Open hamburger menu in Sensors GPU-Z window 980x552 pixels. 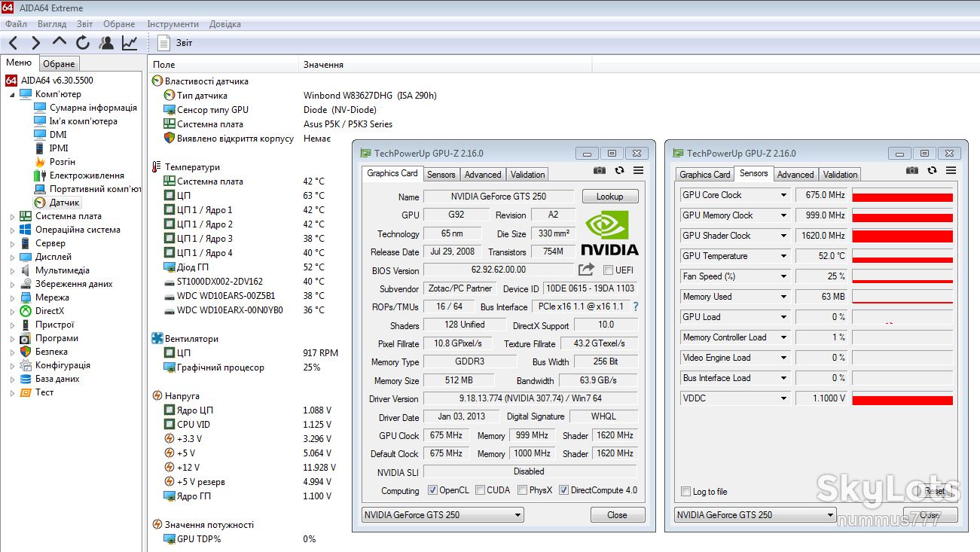(951, 170)
